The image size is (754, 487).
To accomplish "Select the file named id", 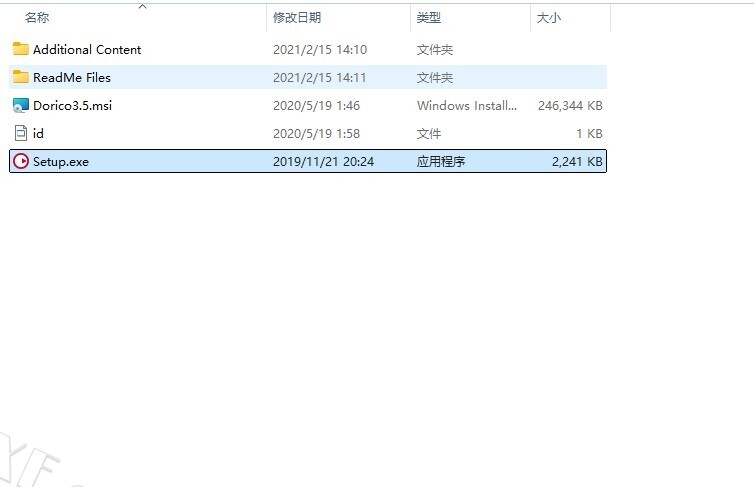I will 39,133.
